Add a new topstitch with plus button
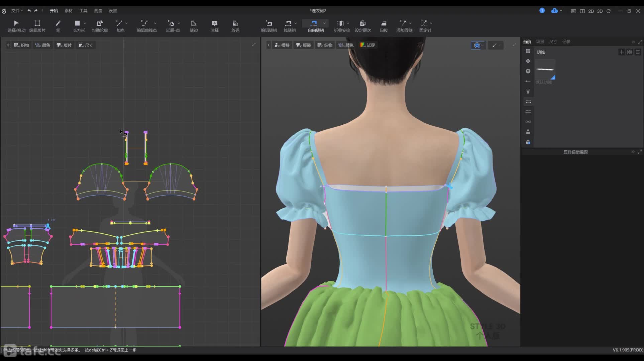The width and height of the screenshot is (644, 361). click(622, 52)
